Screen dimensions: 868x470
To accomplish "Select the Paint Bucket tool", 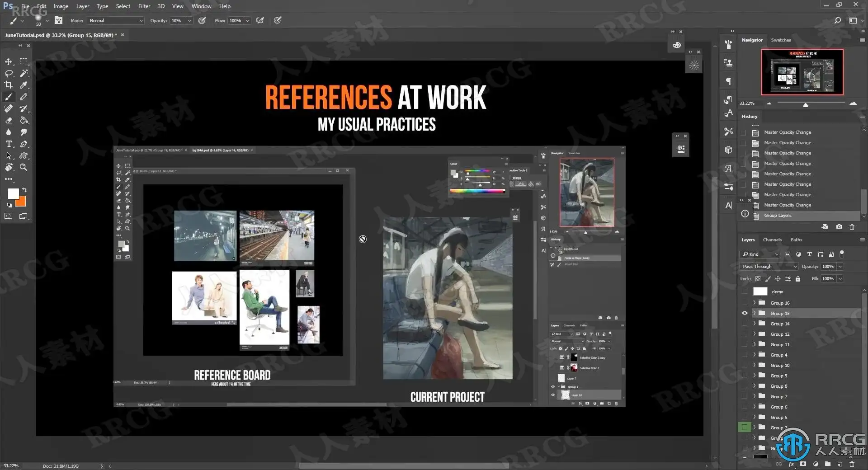I will point(24,120).
